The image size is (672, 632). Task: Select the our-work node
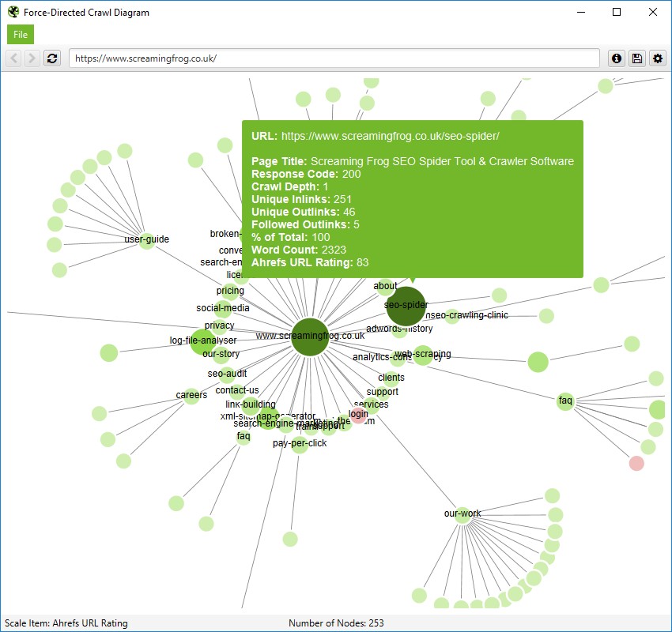click(462, 515)
